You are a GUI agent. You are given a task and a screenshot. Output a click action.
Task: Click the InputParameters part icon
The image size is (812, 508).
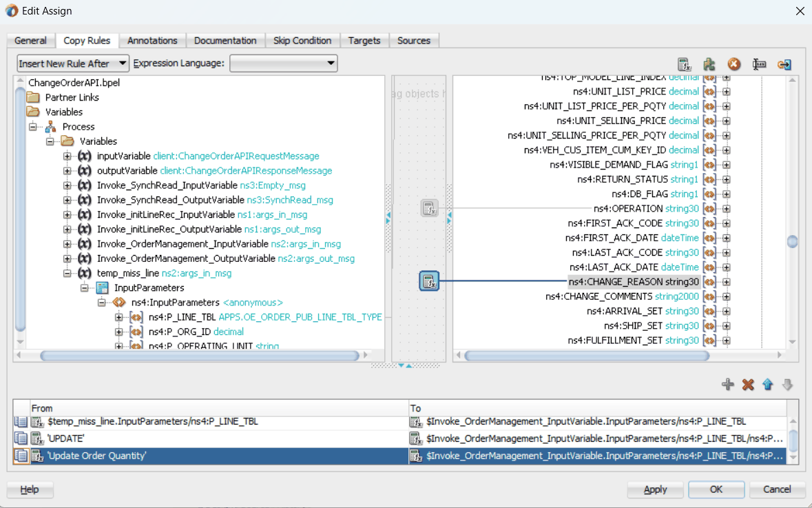coord(102,287)
